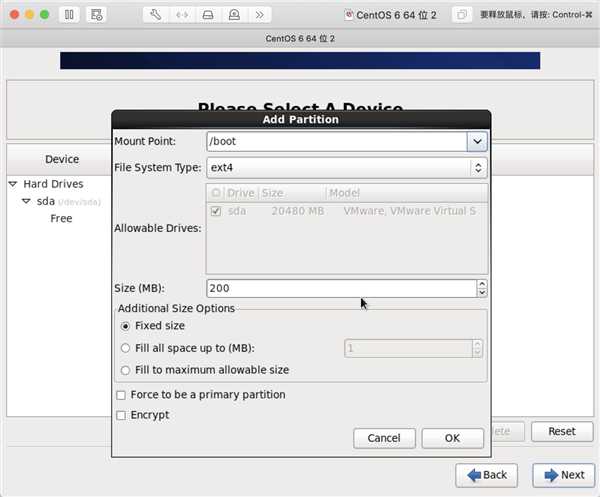This screenshot has height=497, width=600.
Task: Proceed with the Next button
Action: pos(564,475)
